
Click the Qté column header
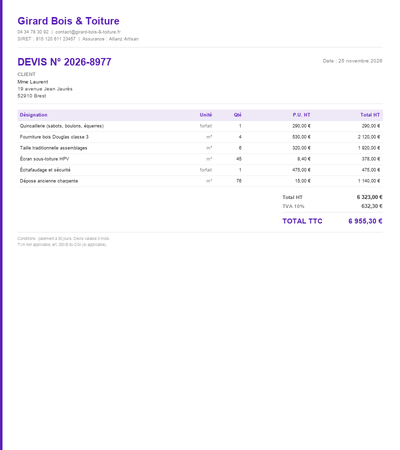238,115
